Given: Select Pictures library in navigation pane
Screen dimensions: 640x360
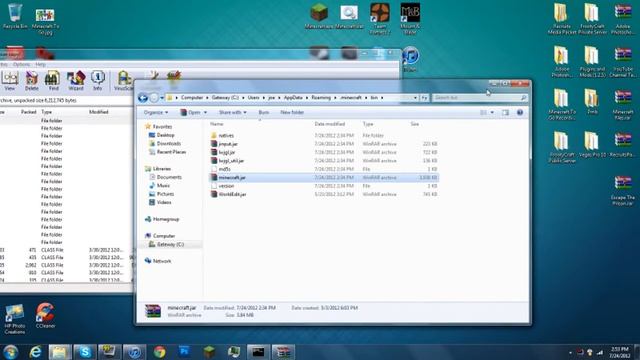Looking at the screenshot, I should point(162,194).
